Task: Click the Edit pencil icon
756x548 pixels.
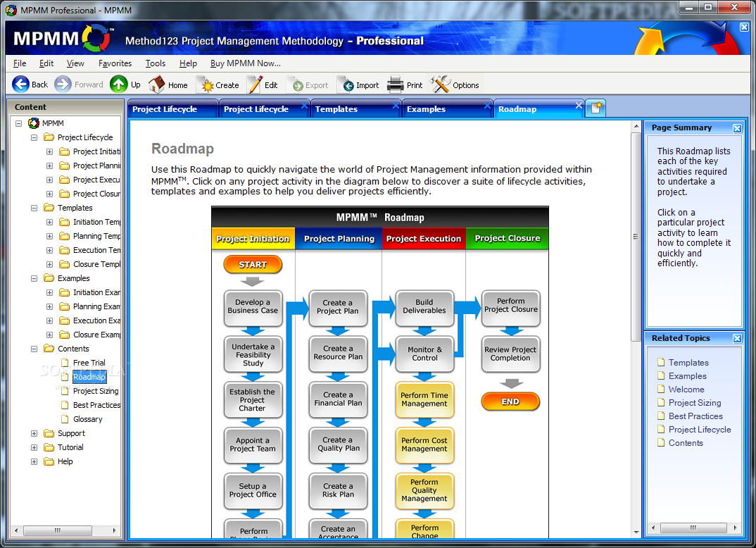Action: coord(255,85)
